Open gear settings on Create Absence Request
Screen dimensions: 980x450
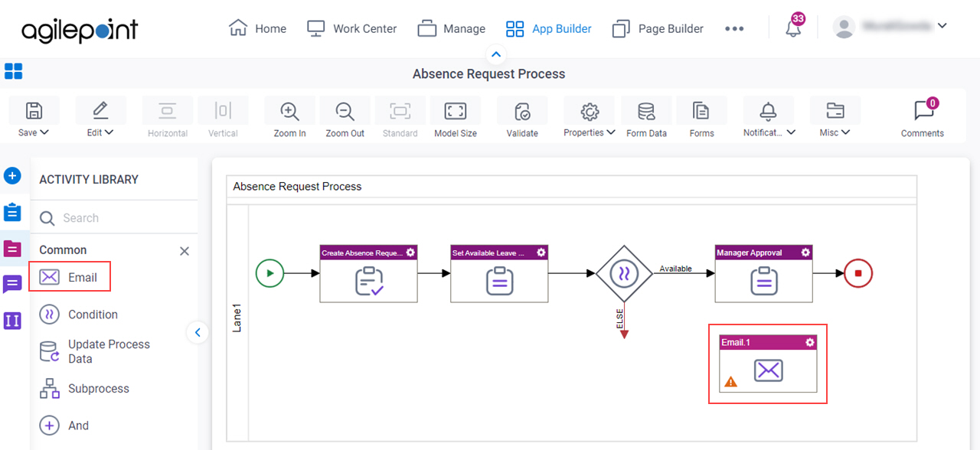[x=410, y=253]
